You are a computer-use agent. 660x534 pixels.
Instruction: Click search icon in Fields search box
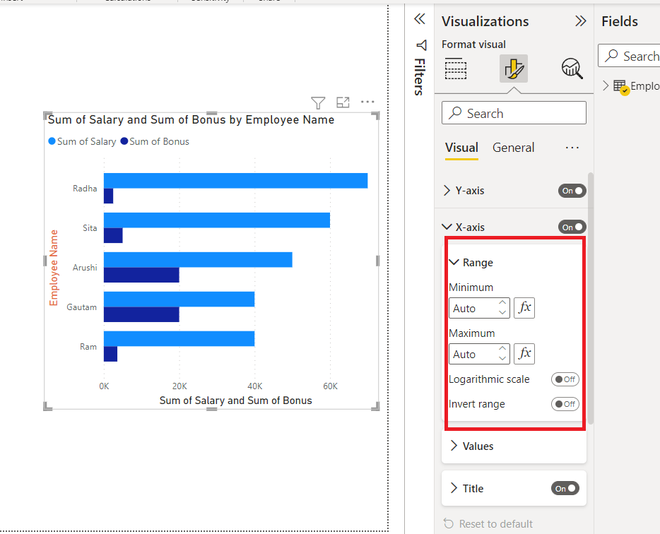click(612, 56)
